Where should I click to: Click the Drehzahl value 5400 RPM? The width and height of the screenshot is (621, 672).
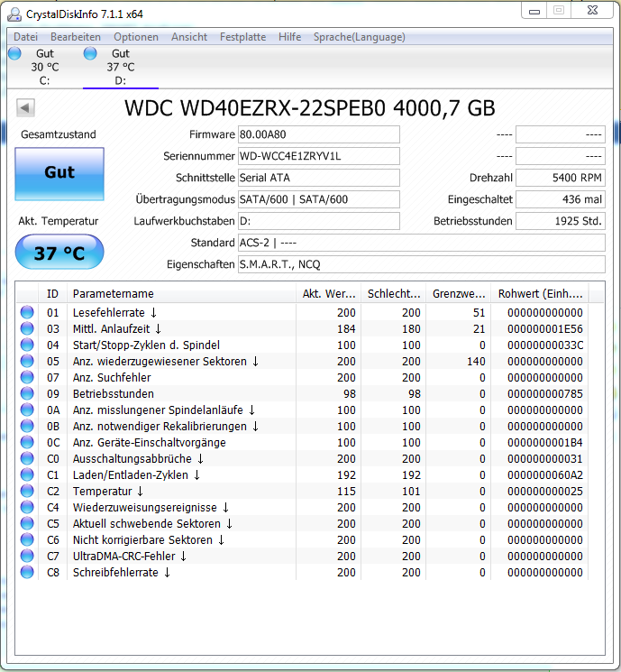[561, 178]
